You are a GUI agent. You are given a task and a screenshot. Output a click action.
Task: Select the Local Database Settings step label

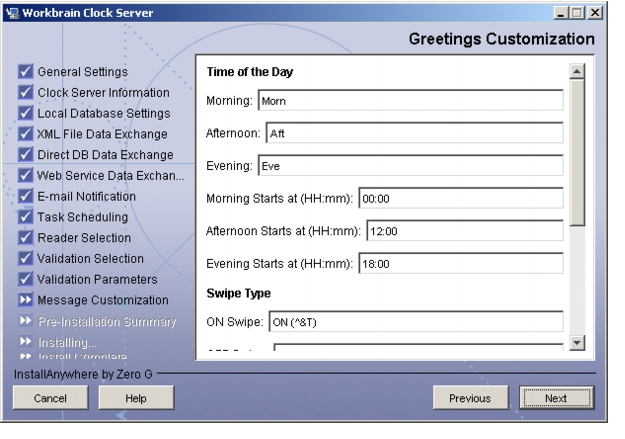click(x=104, y=113)
